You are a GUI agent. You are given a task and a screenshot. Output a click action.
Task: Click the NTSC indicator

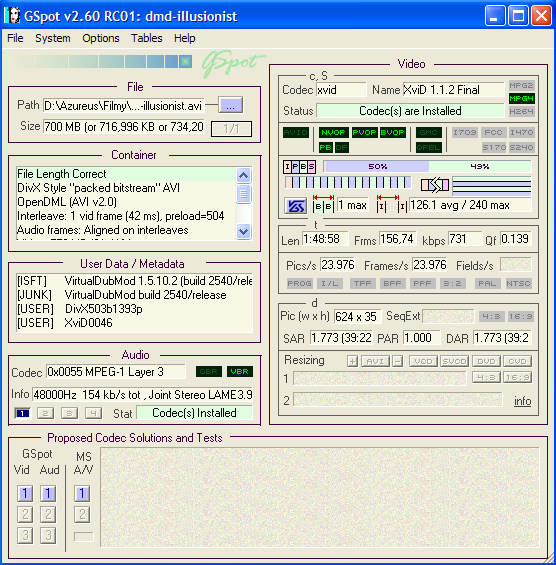click(518, 284)
